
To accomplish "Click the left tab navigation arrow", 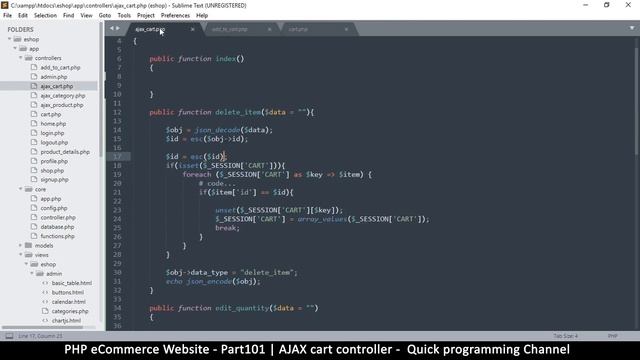I will (x=111, y=29).
